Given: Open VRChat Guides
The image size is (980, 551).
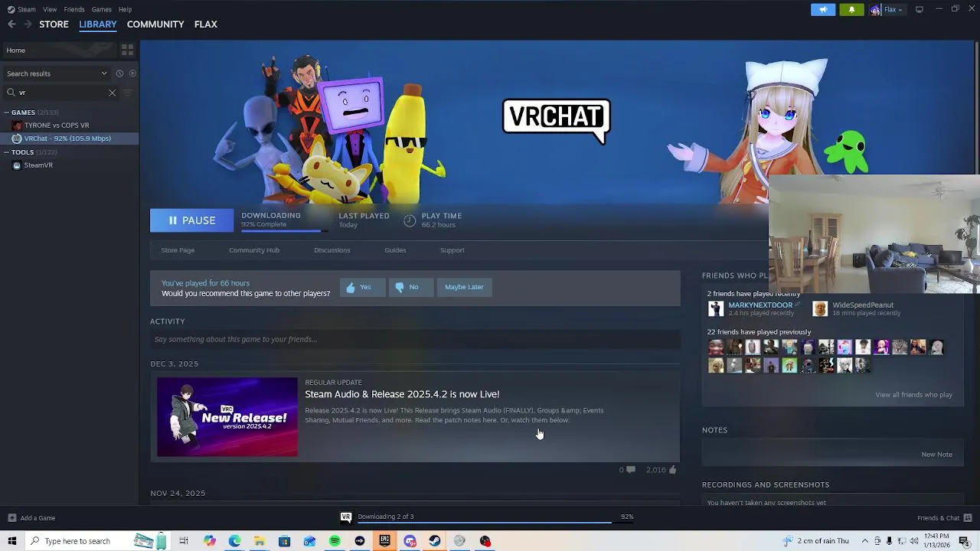Looking at the screenshot, I should 395,250.
